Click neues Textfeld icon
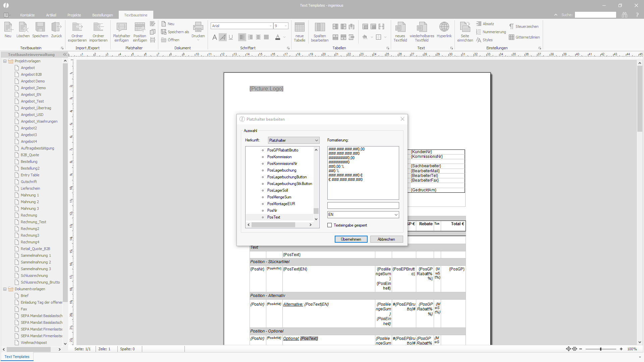Screen dimensions: 644x362 (x=400, y=27)
